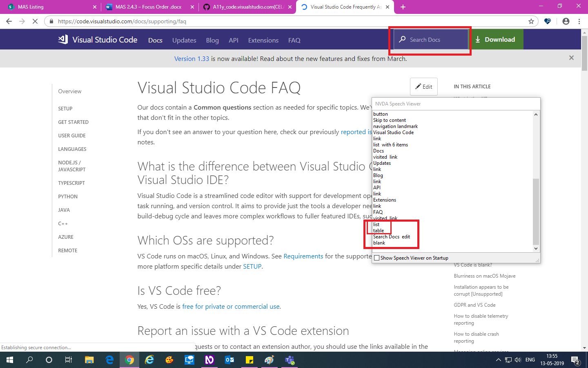Screen dimensions: 588x368
Task: Open a new browser tab
Action: click(x=403, y=7)
